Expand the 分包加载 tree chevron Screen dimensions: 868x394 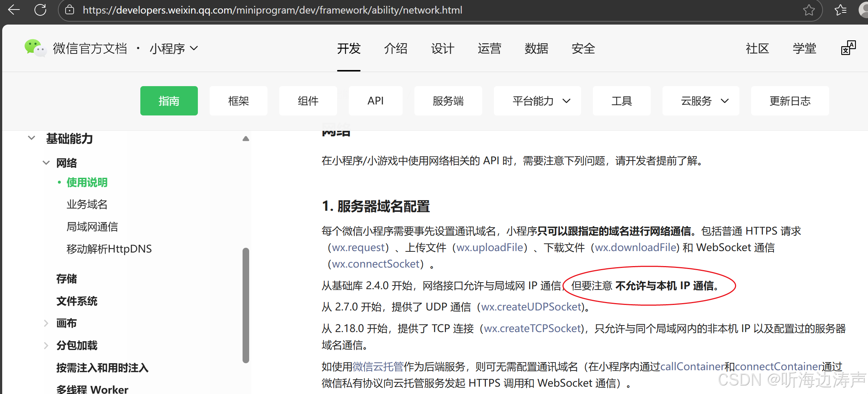click(46, 345)
